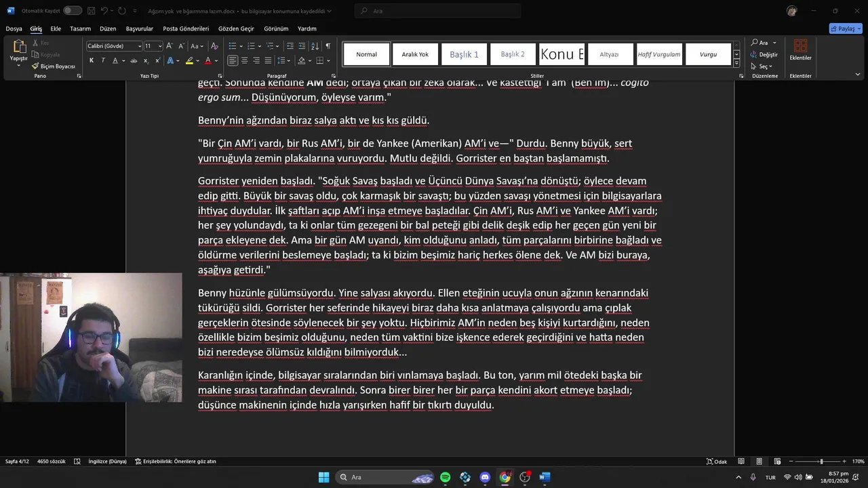Decrease font size with the smaller A icon
868x488 pixels.
click(182, 46)
